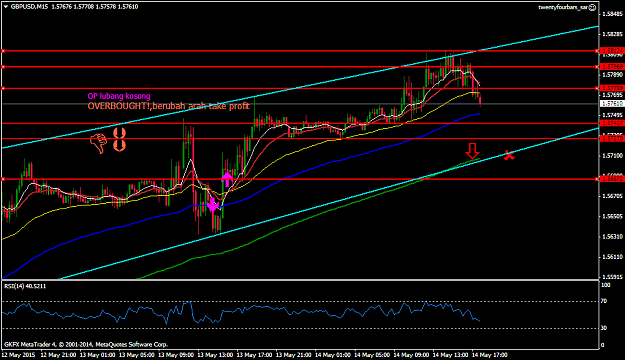Screen dimensions: 625x360
Task: Click the thumbs-down icon on the chart
Action: pyautogui.click(x=98, y=144)
